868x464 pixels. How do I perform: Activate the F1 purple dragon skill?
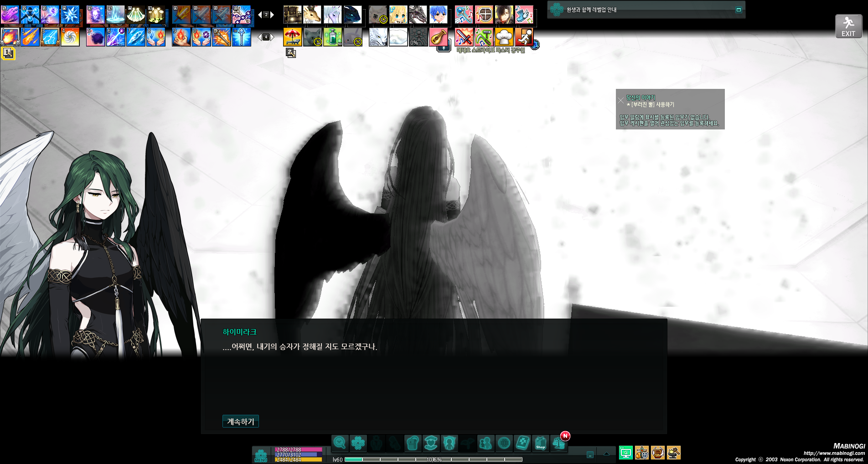(x=10, y=15)
